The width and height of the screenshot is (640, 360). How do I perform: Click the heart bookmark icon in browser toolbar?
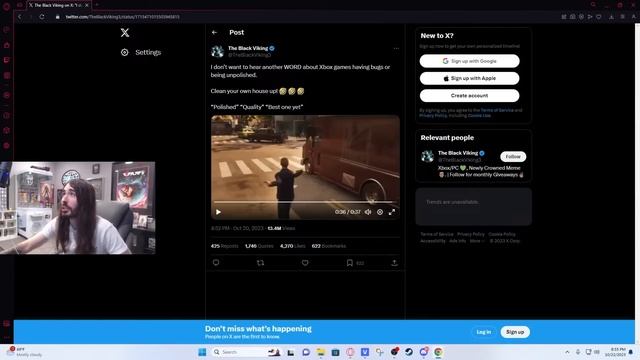pos(599,17)
